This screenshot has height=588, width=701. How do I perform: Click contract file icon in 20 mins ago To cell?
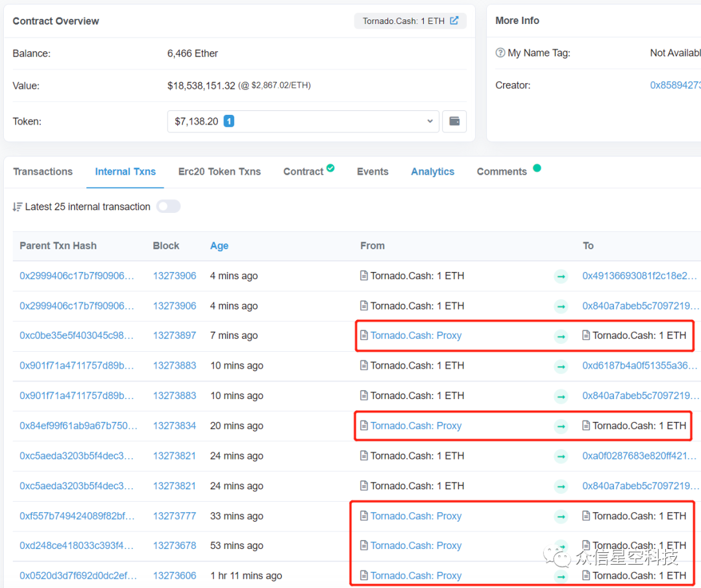(586, 425)
